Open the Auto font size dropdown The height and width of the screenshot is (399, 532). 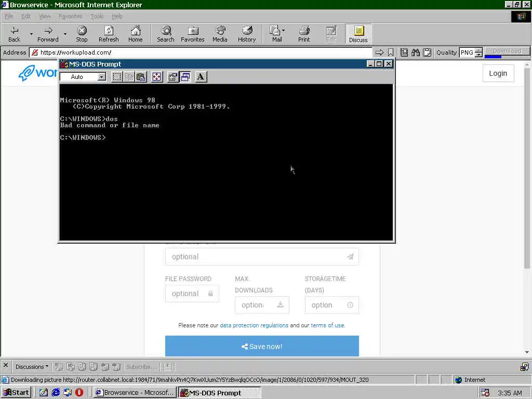pos(101,77)
